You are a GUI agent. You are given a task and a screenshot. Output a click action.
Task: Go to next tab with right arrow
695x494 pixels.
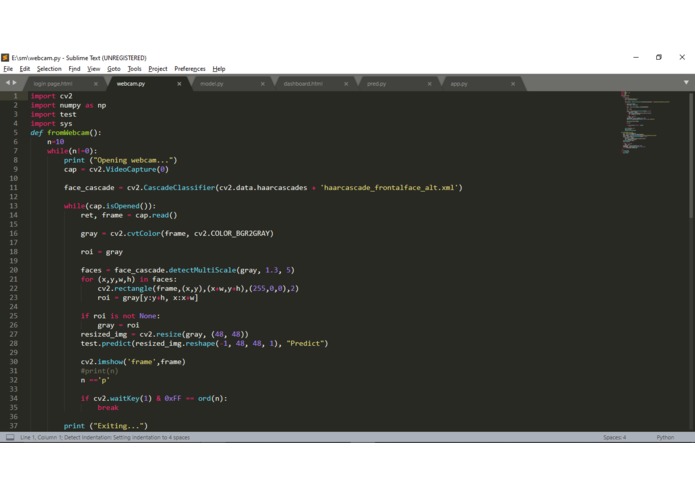coord(15,82)
